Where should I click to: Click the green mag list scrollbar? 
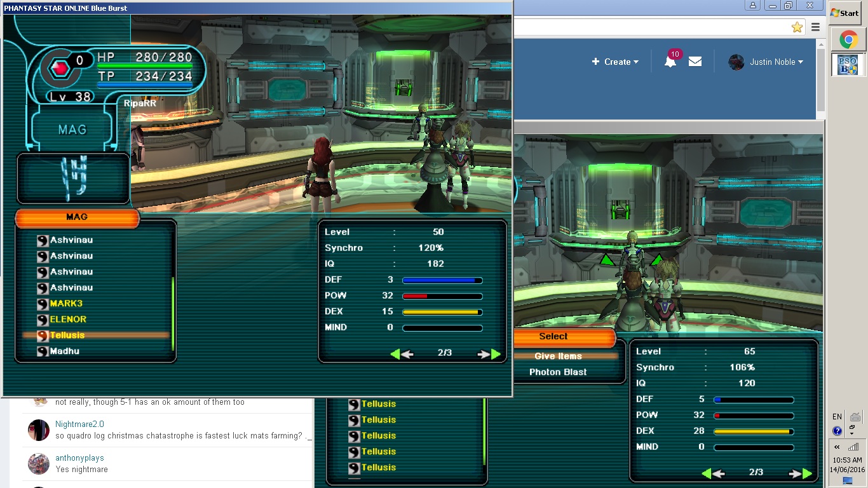click(x=173, y=314)
